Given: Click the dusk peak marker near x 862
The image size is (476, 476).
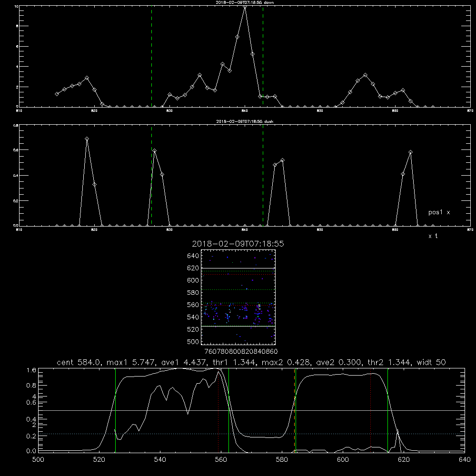Looking at the screenshot, I should [x=410, y=152].
